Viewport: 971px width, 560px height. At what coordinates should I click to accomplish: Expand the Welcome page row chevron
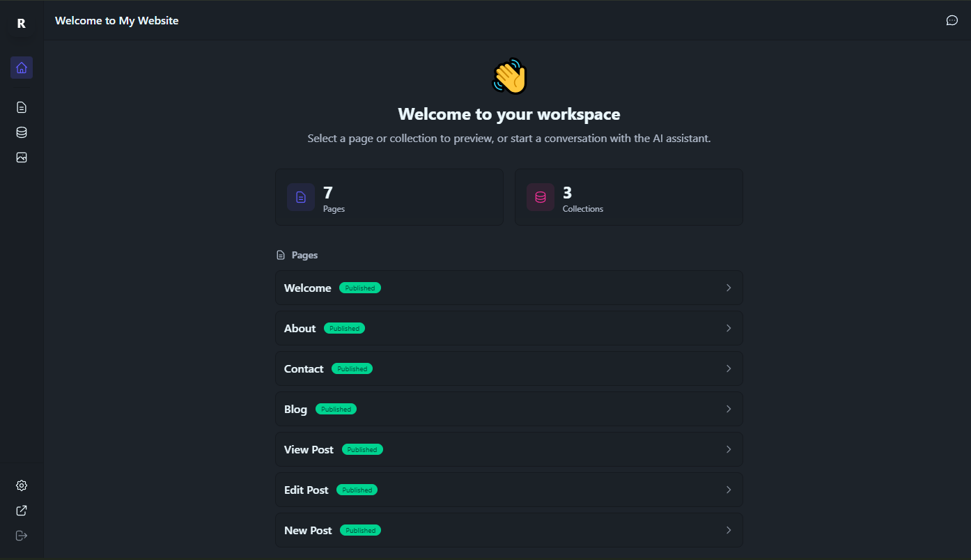click(729, 288)
